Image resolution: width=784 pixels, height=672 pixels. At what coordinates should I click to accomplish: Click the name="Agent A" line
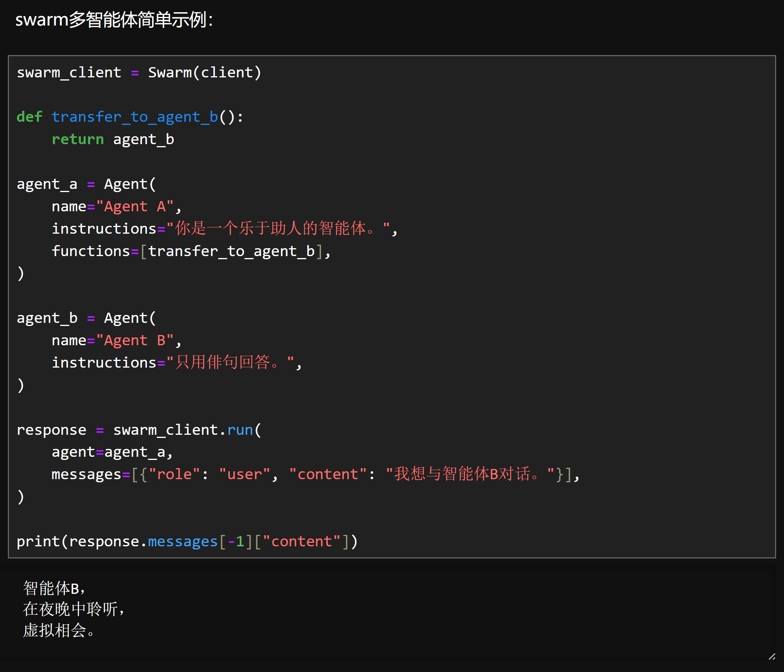pos(117,207)
